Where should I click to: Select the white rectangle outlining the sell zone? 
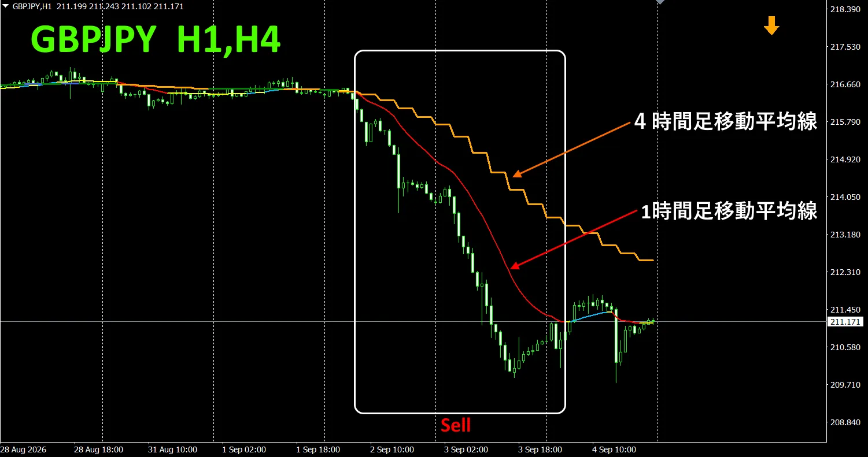pyautogui.click(x=460, y=232)
